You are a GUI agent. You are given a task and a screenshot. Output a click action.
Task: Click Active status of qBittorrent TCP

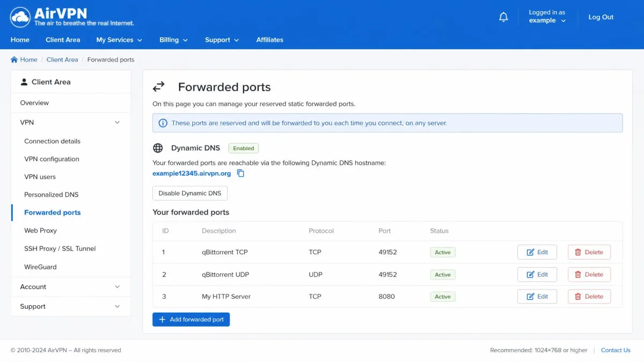(443, 252)
